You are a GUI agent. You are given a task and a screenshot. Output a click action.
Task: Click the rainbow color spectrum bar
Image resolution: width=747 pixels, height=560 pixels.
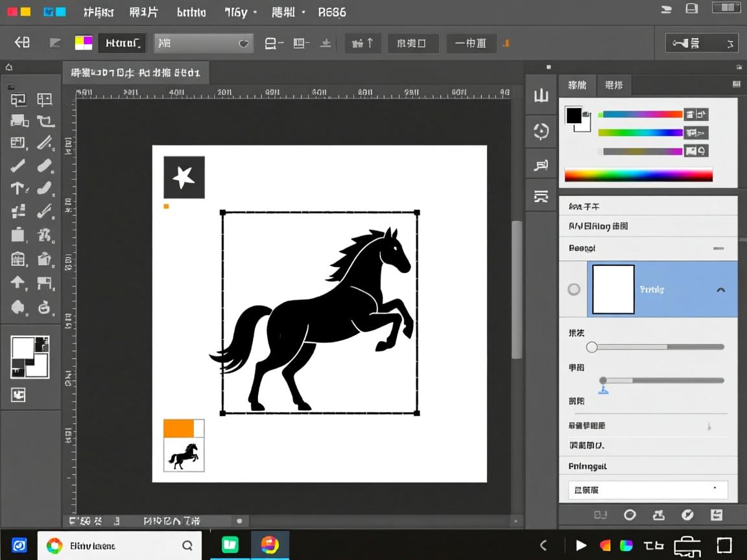(x=638, y=174)
